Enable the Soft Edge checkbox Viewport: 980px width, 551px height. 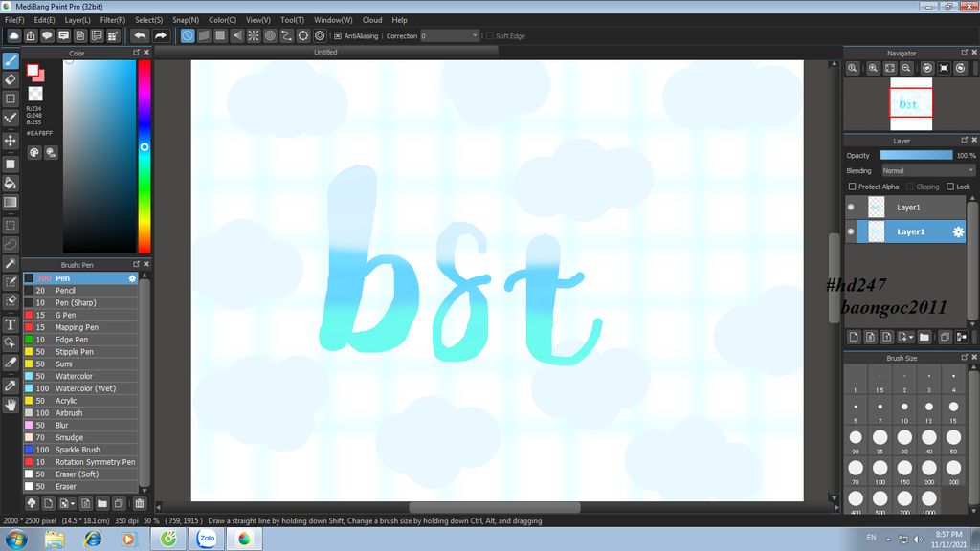pos(489,36)
